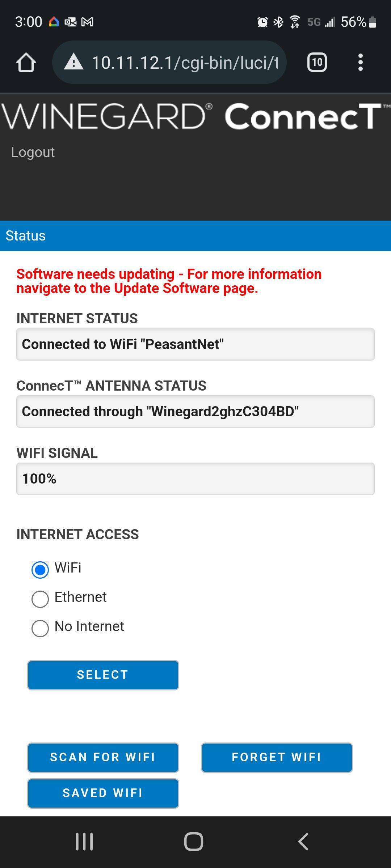Tap the WiFi Signal percentage field
This screenshot has height=868, width=391.
point(195,479)
